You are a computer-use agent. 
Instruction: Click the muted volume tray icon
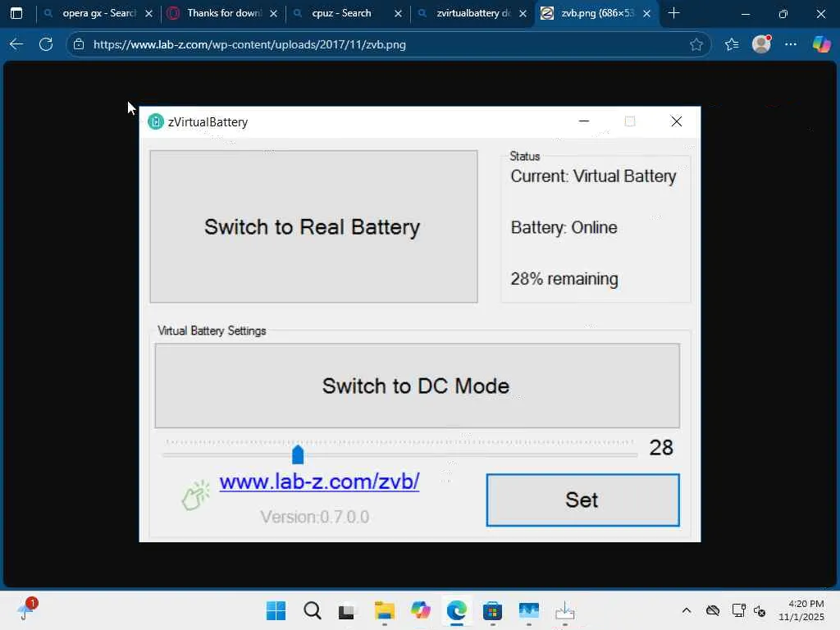760,610
